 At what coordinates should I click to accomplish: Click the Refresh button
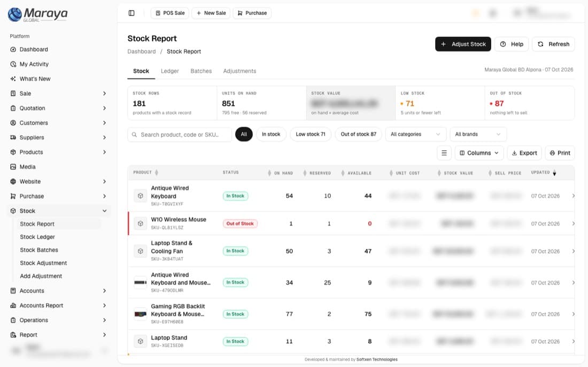click(x=553, y=44)
